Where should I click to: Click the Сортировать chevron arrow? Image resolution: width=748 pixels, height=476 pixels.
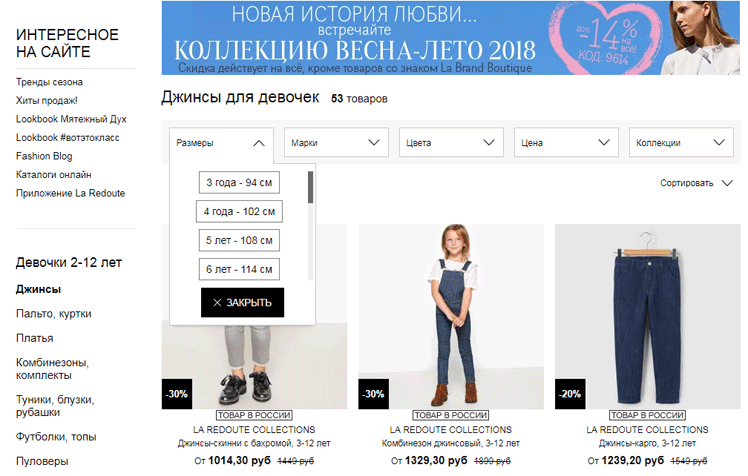(727, 183)
